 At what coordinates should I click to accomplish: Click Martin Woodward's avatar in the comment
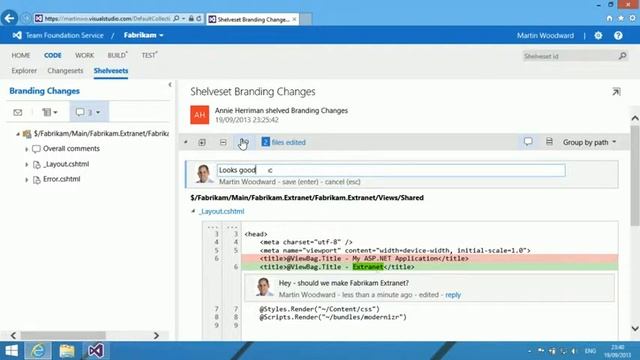click(264, 287)
